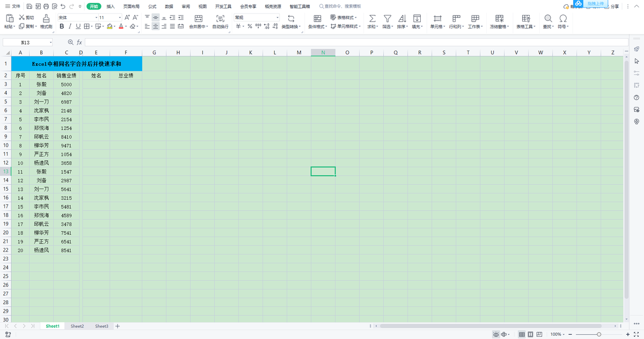This screenshot has width=644, height=339.
Task: Toggle align left button
Action: (x=147, y=26)
